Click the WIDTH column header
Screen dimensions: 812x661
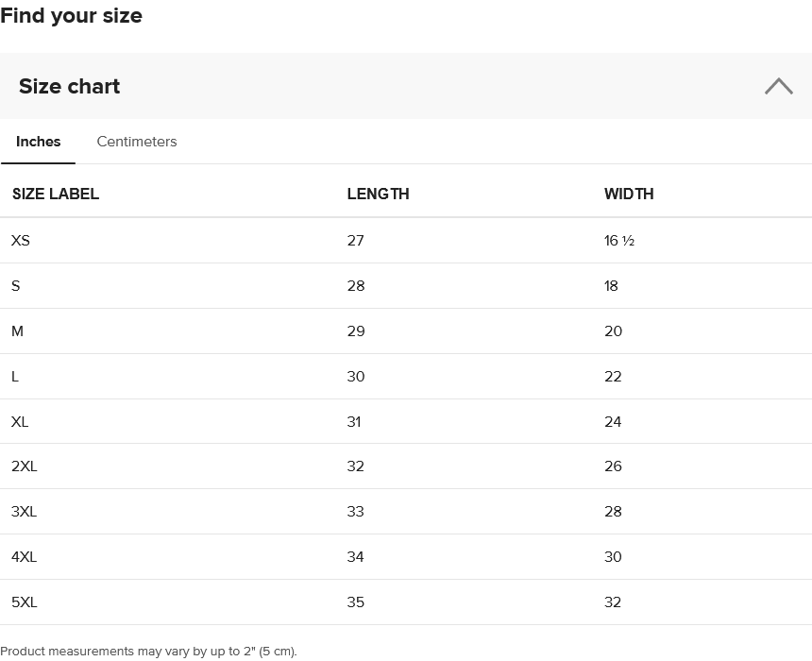[629, 194]
